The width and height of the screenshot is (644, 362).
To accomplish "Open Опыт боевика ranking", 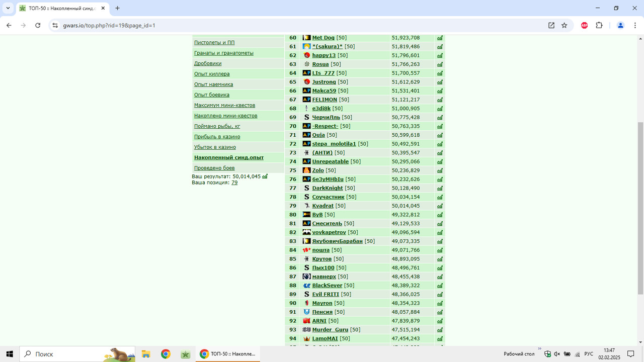I will tap(212, 95).
